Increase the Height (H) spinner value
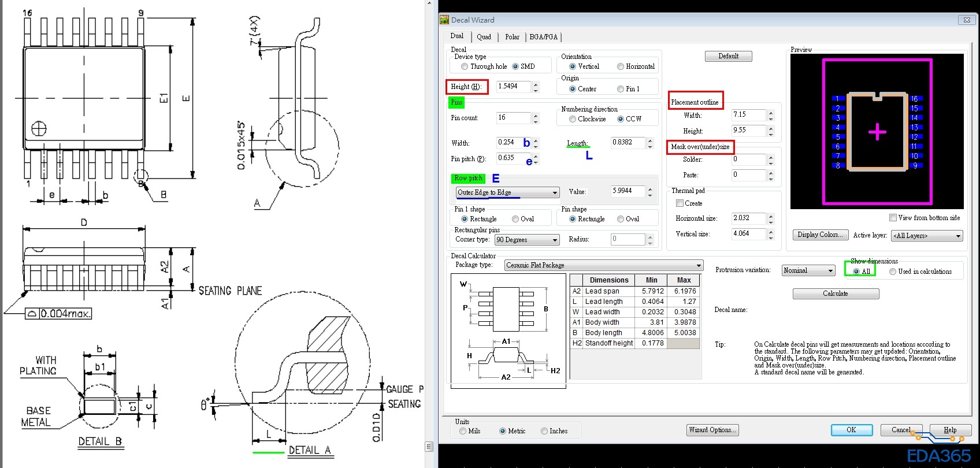Image resolution: width=980 pixels, height=468 pixels. (536, 84)
